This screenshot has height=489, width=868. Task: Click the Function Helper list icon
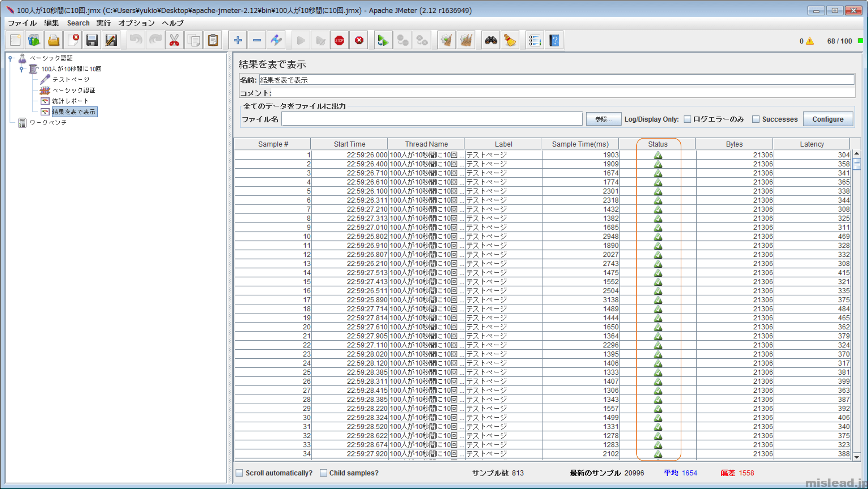point(534,40)
